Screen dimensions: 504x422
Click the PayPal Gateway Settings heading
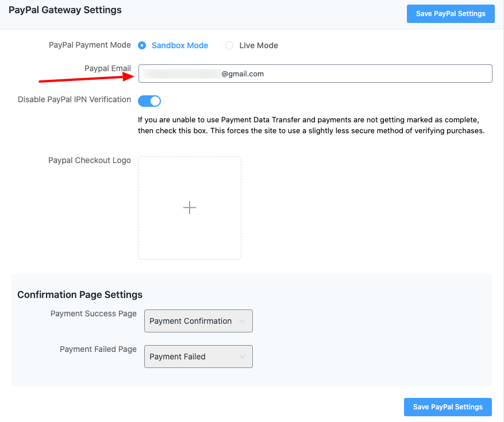65,10
